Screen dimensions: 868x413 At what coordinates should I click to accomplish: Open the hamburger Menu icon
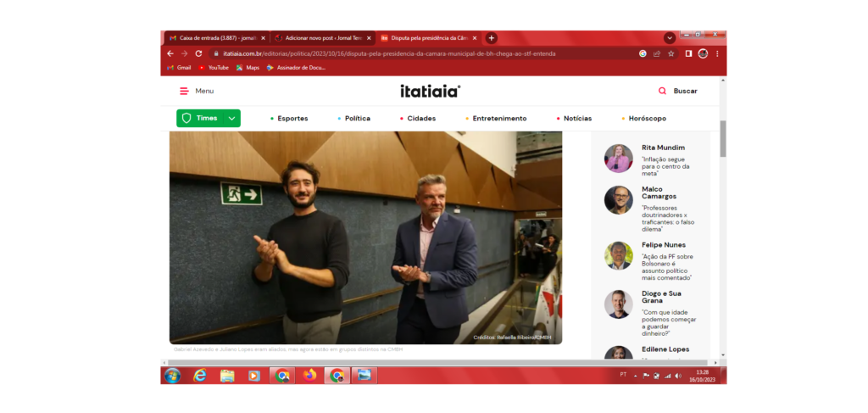(184, 91)
